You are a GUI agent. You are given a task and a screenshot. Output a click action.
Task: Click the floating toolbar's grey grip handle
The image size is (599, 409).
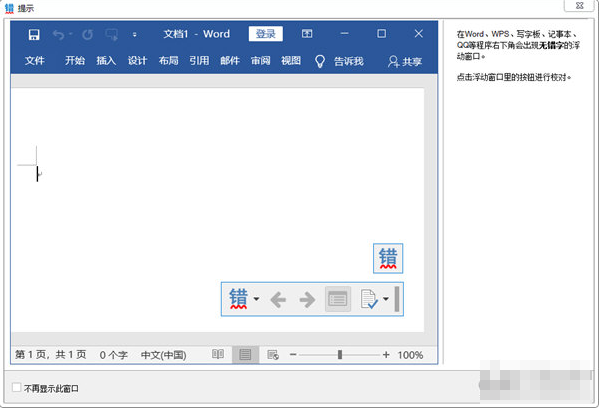397,299
